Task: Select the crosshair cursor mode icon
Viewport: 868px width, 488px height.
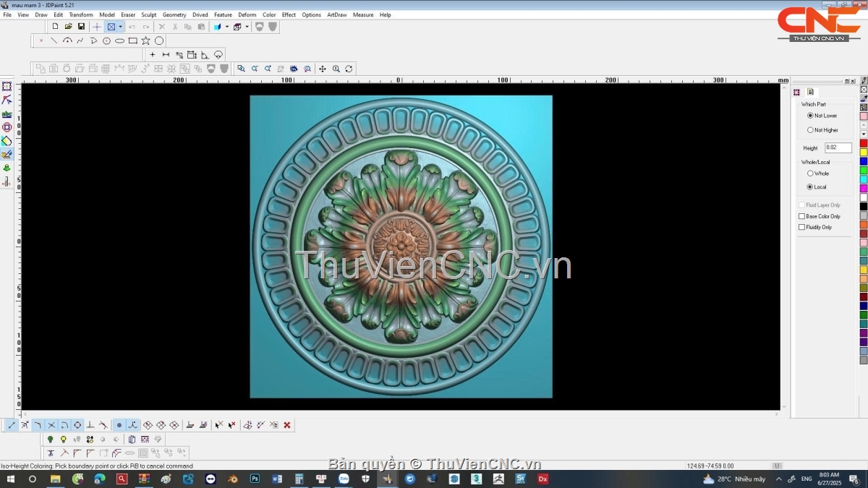Action: (97, 27)
